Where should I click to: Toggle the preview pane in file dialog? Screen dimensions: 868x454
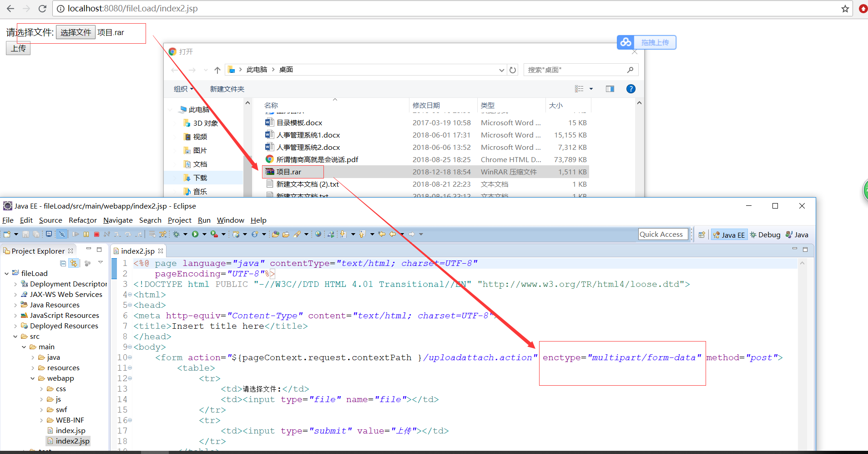[x=610, y=89]
